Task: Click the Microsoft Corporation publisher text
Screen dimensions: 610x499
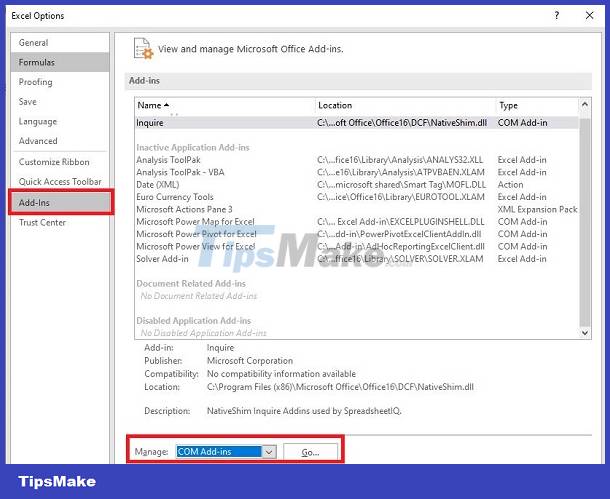Action: (250, 361)
